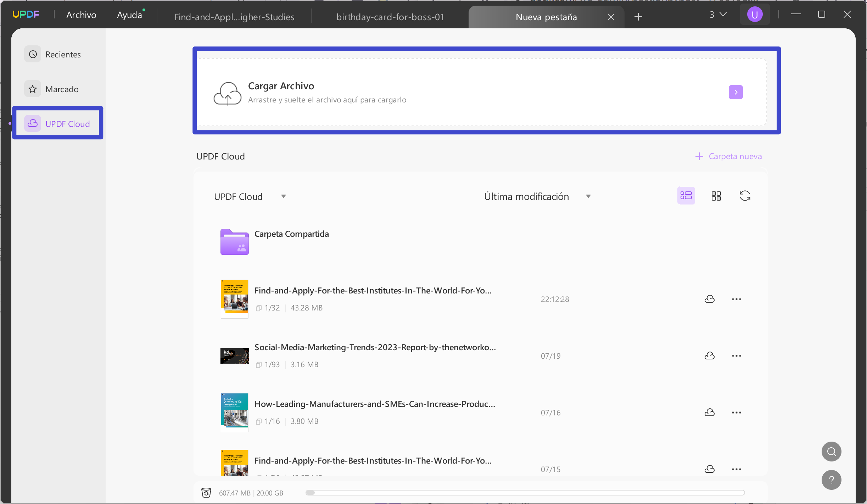The width and height of the screenshot is (867, 504).
Task: Open the help question mark button
Action: pyautogui.click(x=832, y=480)
